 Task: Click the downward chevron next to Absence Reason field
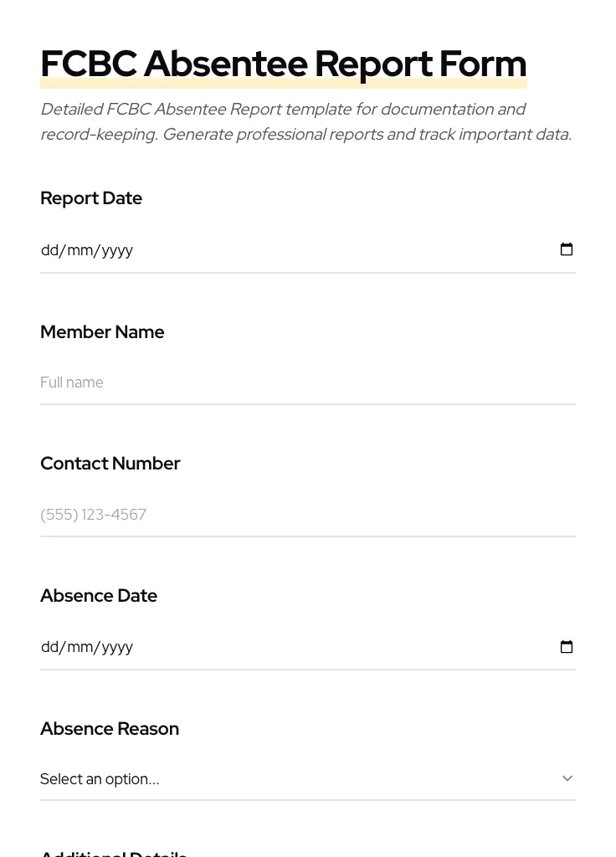567,777
